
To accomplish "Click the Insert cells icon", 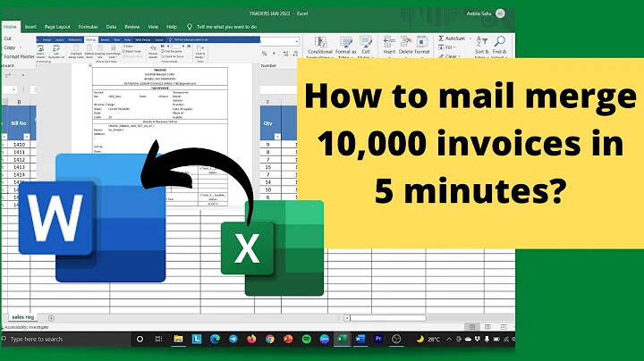I will tap(389, 42).
